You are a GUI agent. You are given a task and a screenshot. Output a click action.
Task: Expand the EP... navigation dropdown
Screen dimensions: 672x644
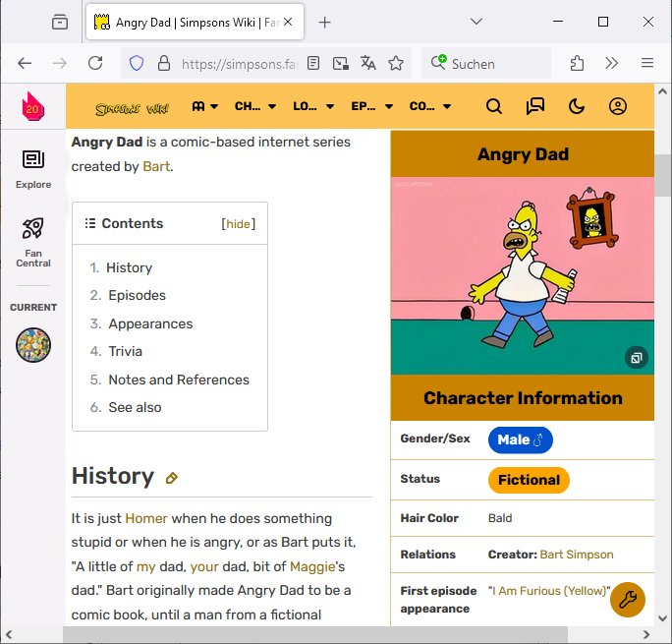point(371,106)
